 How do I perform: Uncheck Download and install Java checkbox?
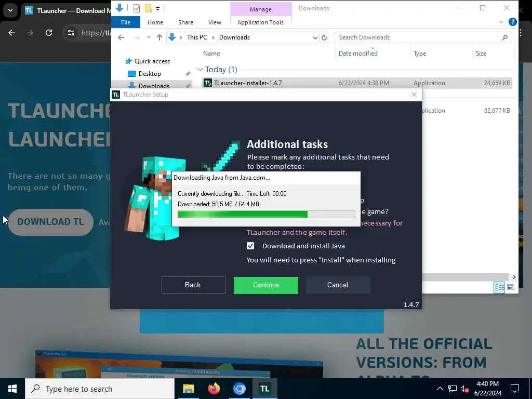click(250, 246)
